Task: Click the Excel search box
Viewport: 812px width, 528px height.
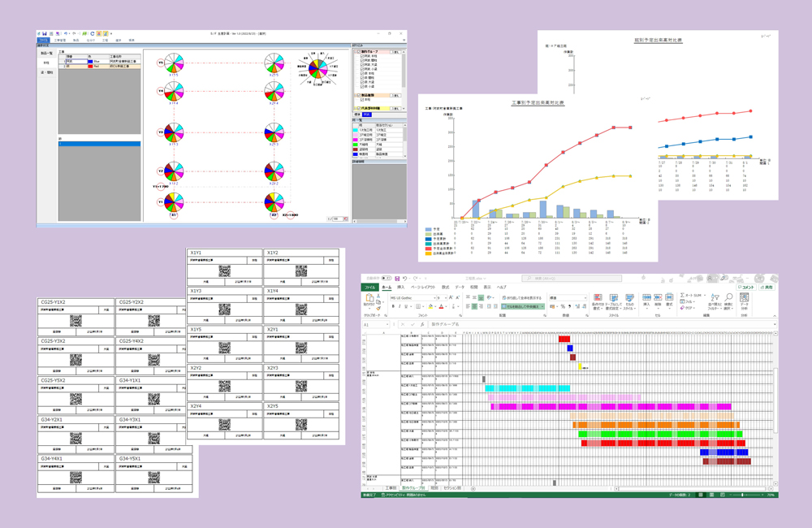Action: point(572,279)
